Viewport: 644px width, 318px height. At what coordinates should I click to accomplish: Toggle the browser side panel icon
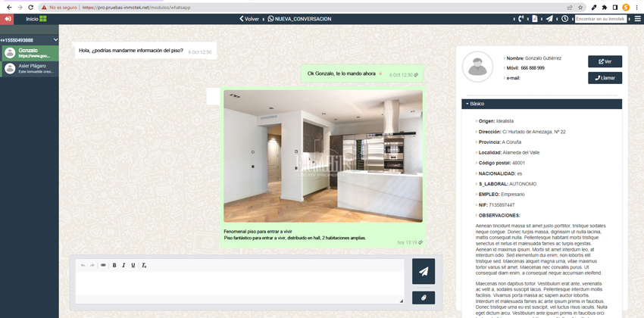pos(615,8)
